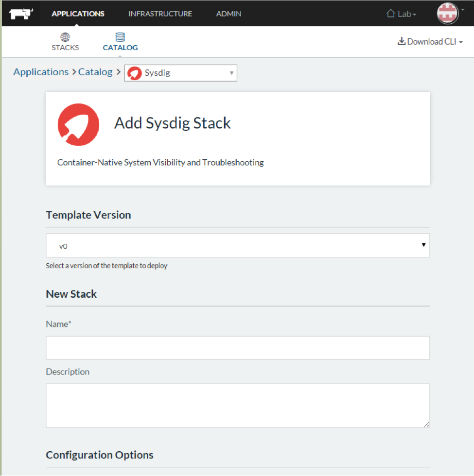Click the Name* field label
Screen dimensions: 474x476
[x=58, y=324]
